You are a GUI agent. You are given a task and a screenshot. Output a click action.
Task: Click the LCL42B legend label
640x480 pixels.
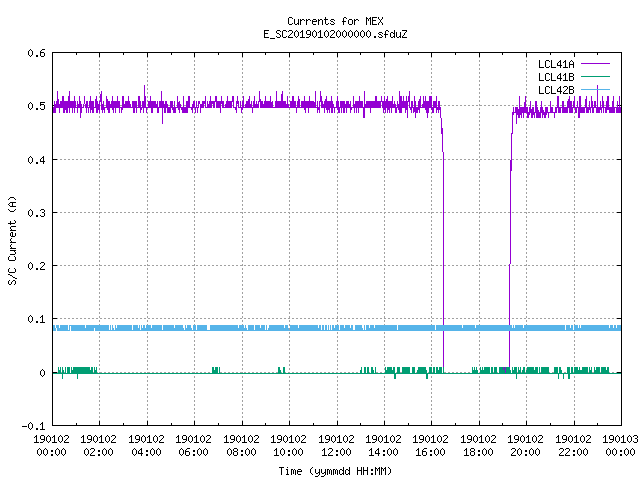(x=556, y=90)
